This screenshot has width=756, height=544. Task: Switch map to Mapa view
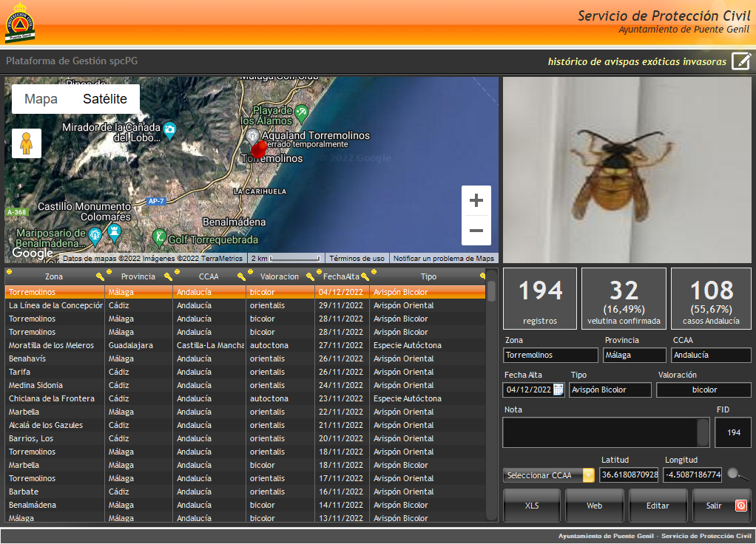[41, 99]
